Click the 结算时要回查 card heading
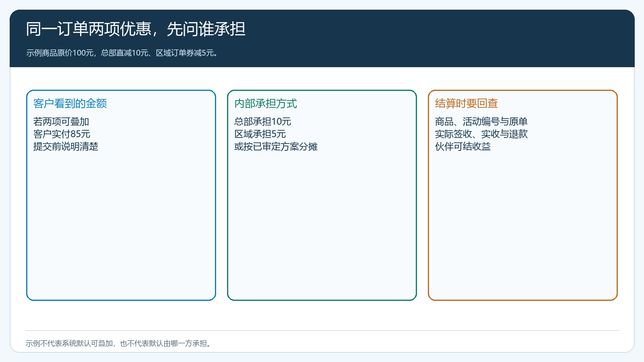The image size is (644, 362). click(x=466, y=103)
